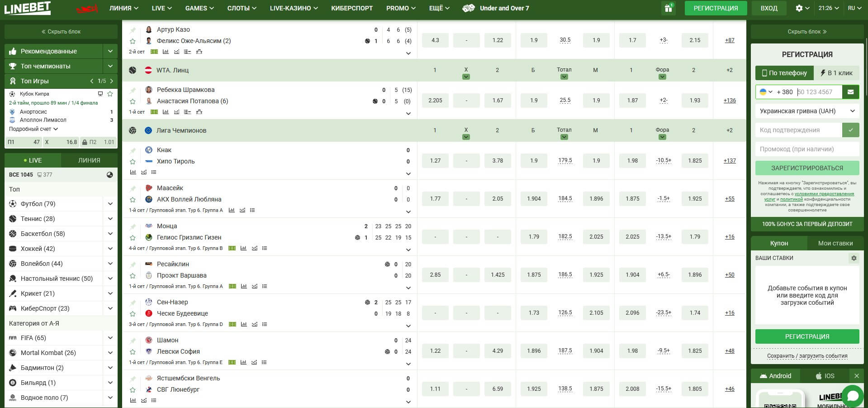Favorite Ресайклин vs Проэкт Варшава match

[x=133, y=276]
